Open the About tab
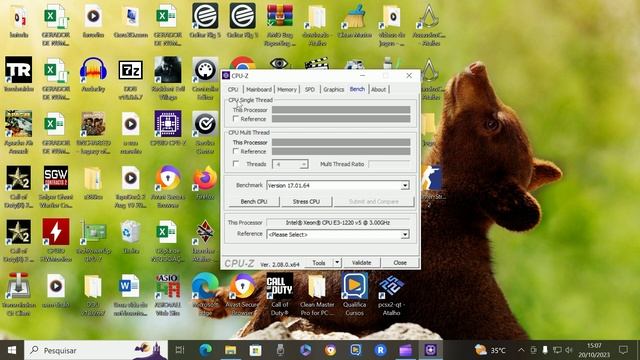 point(378,89)
